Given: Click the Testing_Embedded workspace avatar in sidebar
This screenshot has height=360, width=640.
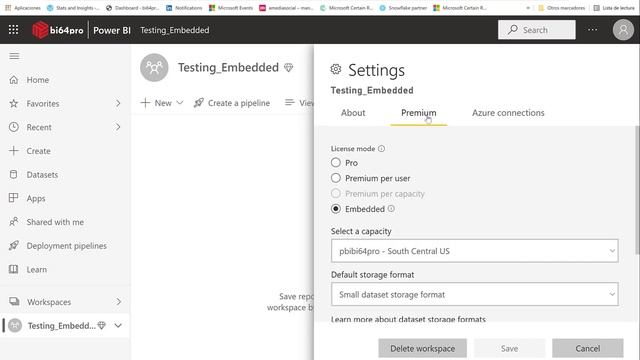Looking at the screenshot, I should tap(15, 325).
